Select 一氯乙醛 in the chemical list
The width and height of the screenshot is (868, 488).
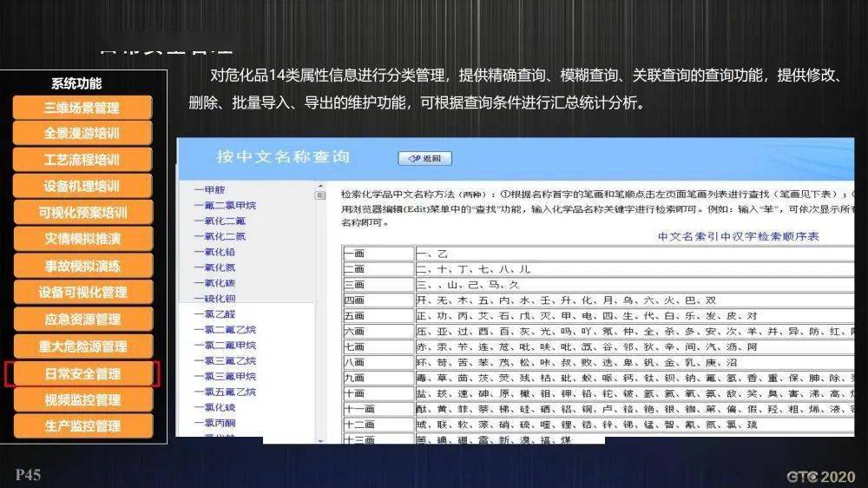214,314
